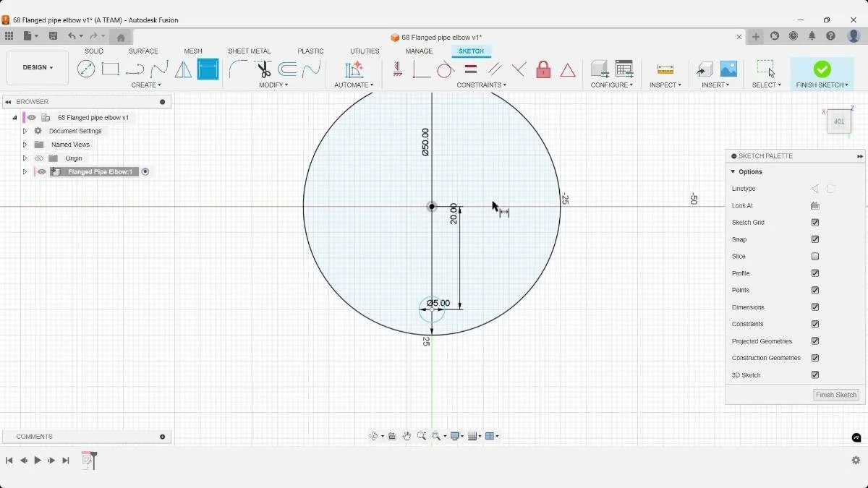The image size is (868, 488).
Task: Switch to the UTILITIES tab
Action: [x=365, y=51]
